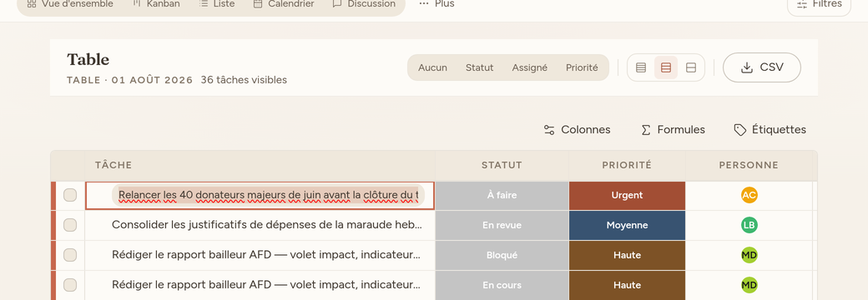The image size is (868, 300).
Task: Switch to the Liste tab
Action: click(x=217, y=4)
